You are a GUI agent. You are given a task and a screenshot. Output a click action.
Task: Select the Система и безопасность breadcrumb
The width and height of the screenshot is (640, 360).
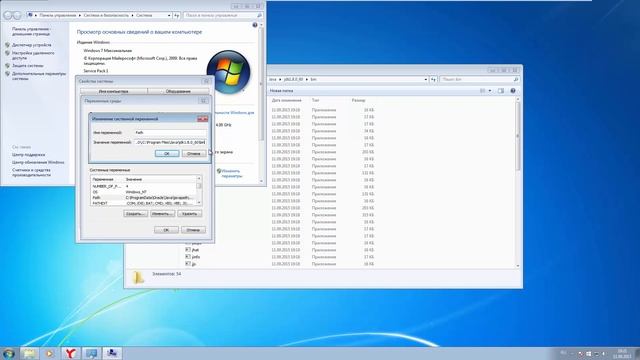(x=106, y=15)
